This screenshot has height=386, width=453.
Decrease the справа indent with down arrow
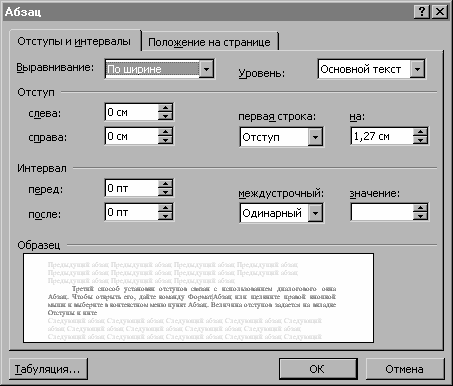tap(165, 140)
